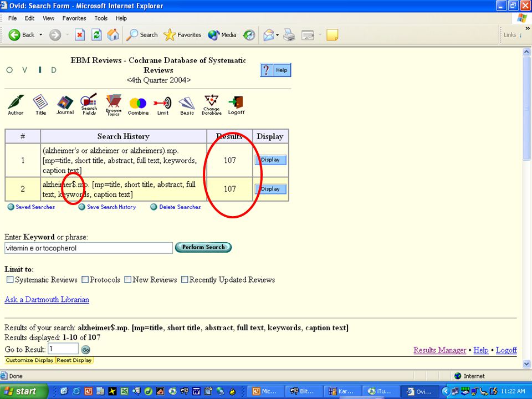
Task: Click the page scrollbar up arrow
Action: (x=526, y=52)
